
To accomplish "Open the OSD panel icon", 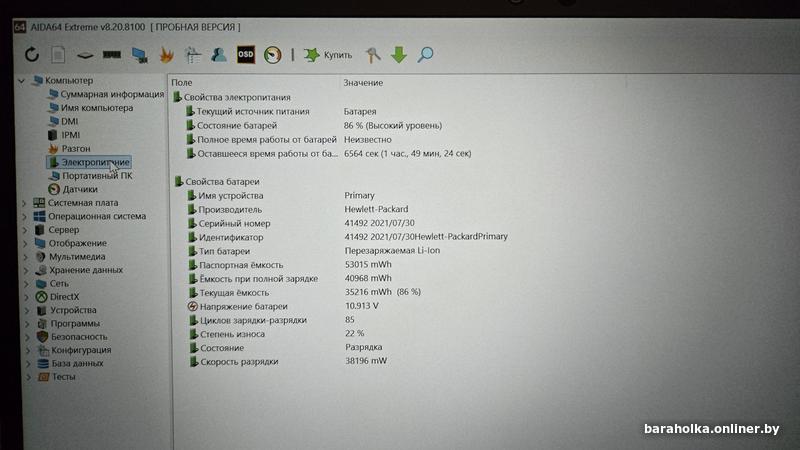I will pos(246,55).
